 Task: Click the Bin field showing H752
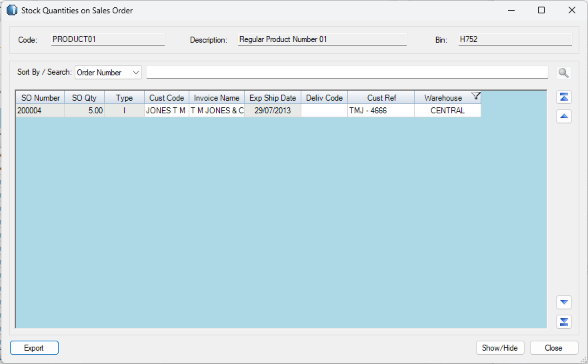tap(515, 39)
